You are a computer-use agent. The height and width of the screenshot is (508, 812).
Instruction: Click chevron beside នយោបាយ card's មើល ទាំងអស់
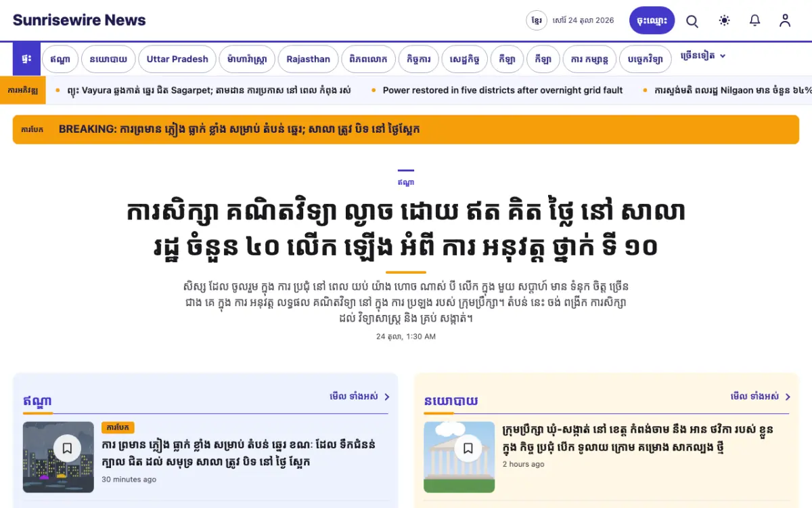(788, 397)
